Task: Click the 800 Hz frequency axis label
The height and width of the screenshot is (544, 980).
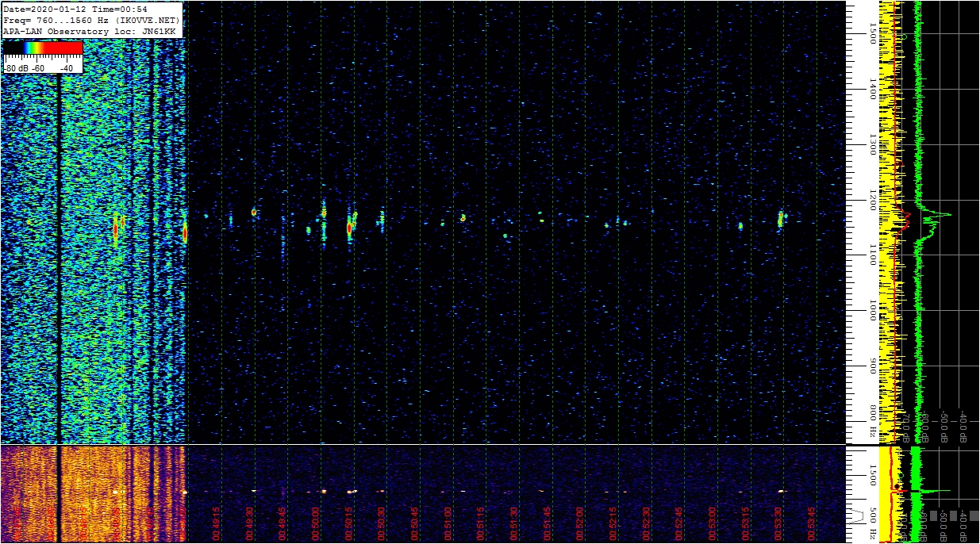Action: pos(872,423)
